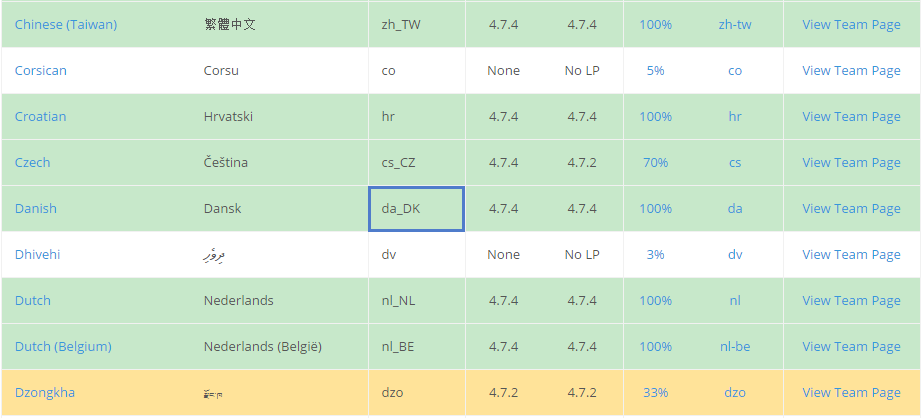Click the Dutch (Belgium) language link
Screen dimensions: 921x418
coord(63,346)
